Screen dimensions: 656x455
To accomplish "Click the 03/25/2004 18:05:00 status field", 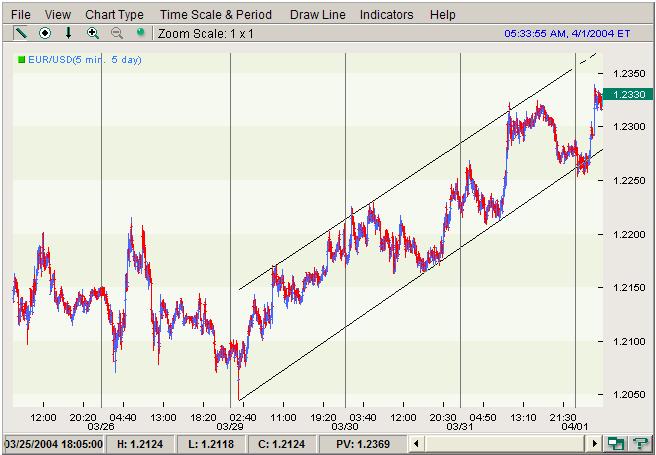I will coord(53,444).
